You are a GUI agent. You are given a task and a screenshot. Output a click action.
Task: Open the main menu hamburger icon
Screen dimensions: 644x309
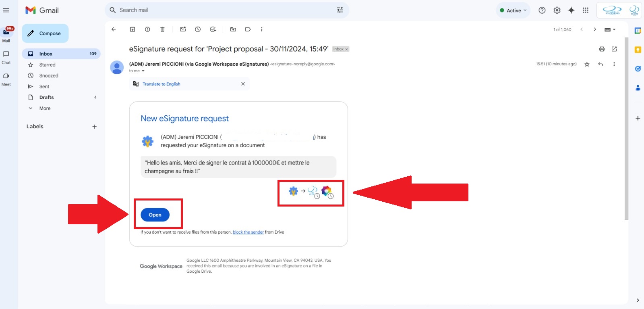6,10
